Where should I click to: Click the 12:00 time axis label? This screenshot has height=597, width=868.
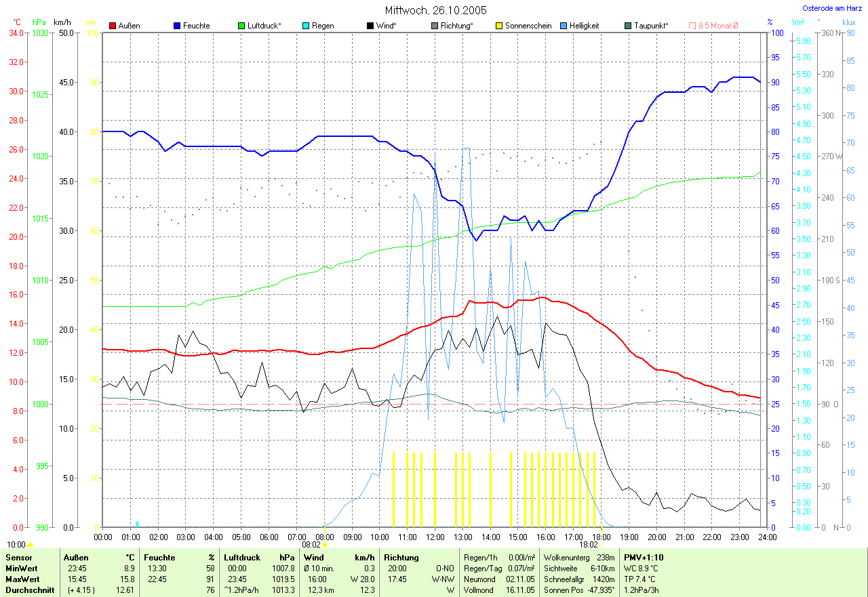pyautogui.click(x=435, y=537)
